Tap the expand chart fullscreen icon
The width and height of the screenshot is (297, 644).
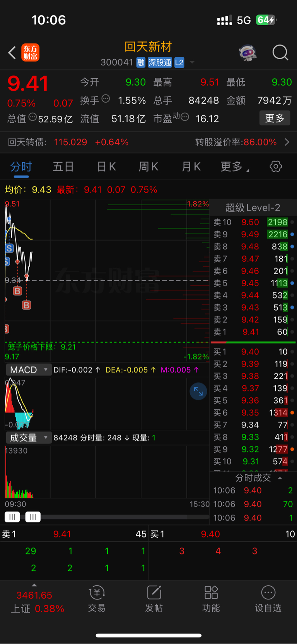click(x=198, y=392)
